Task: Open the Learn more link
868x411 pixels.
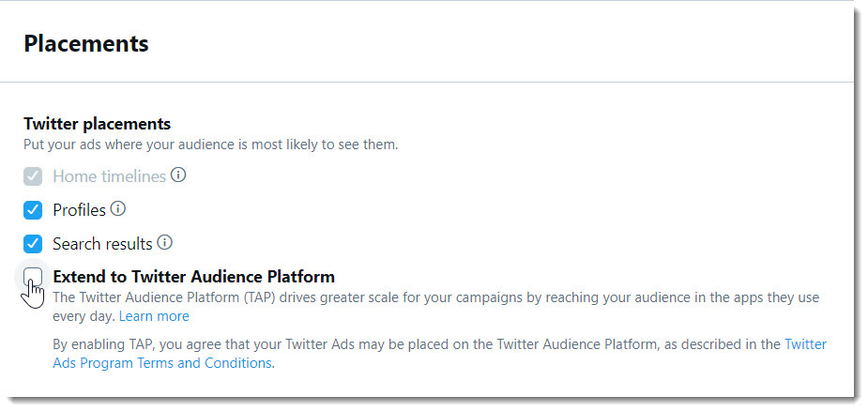Action: click(154, 316)
